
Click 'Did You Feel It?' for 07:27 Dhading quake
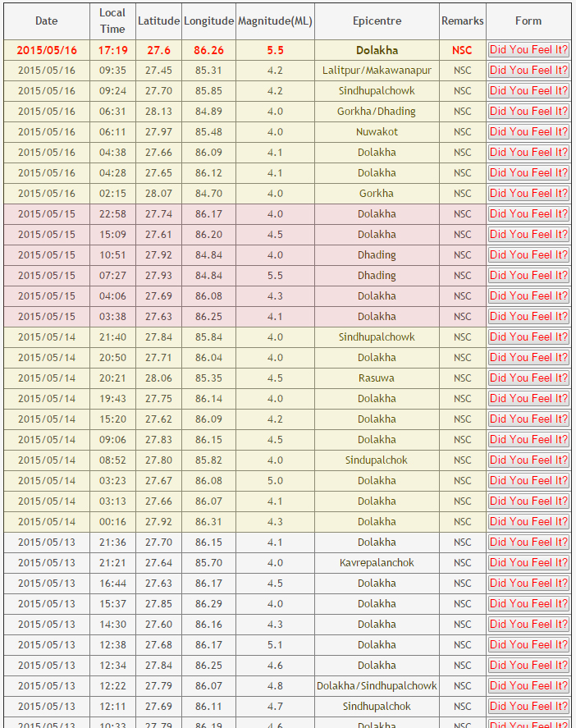pyautogui.click(x=528, y=276)
